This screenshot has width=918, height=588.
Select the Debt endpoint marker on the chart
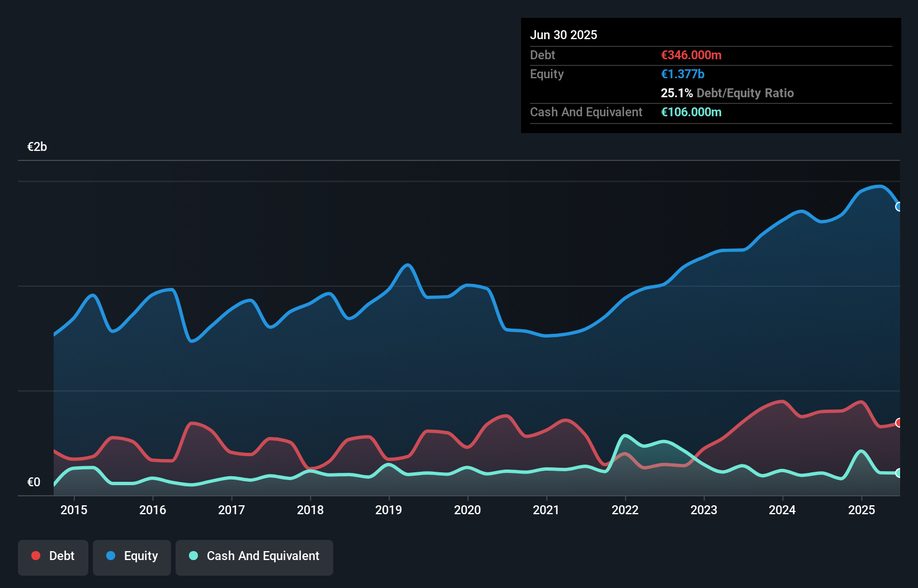point(899,423)
